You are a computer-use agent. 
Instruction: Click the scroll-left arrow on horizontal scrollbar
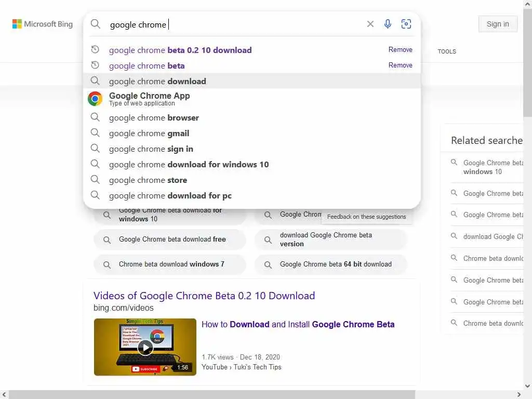[x=4, y=395]
